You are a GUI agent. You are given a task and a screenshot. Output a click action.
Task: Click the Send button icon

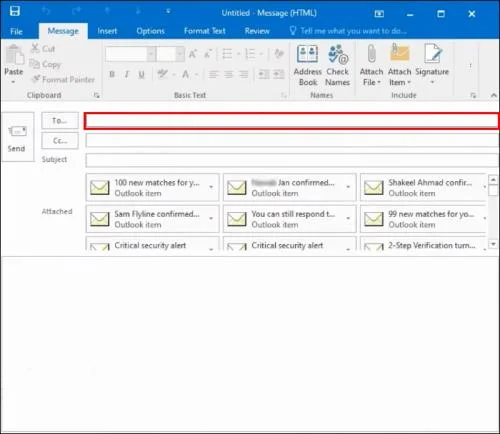17,131
